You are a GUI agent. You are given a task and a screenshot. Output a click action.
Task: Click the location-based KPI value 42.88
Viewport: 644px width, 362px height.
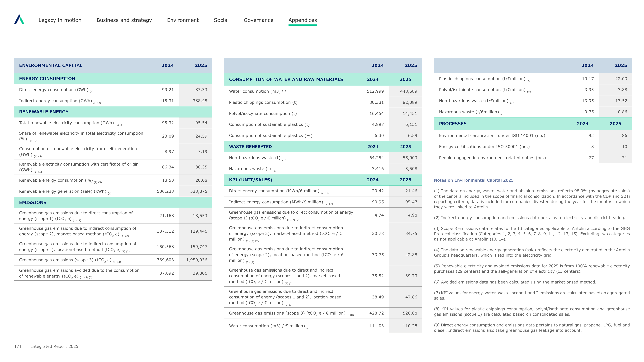tap(411, 255)
